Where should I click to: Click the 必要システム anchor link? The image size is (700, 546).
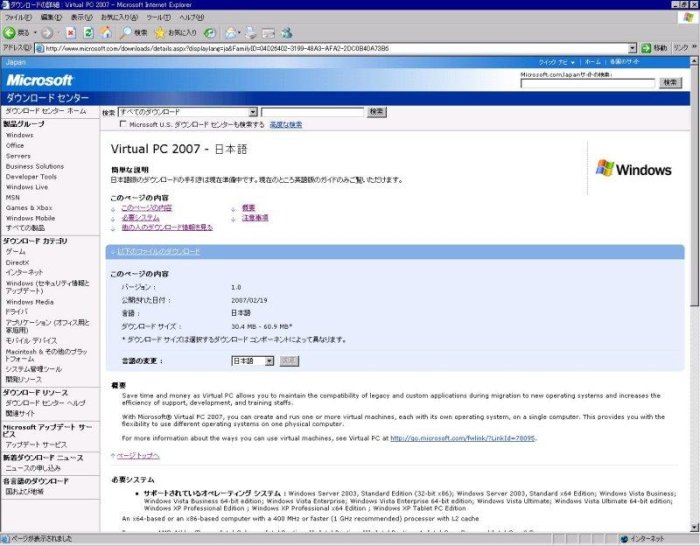141,218
